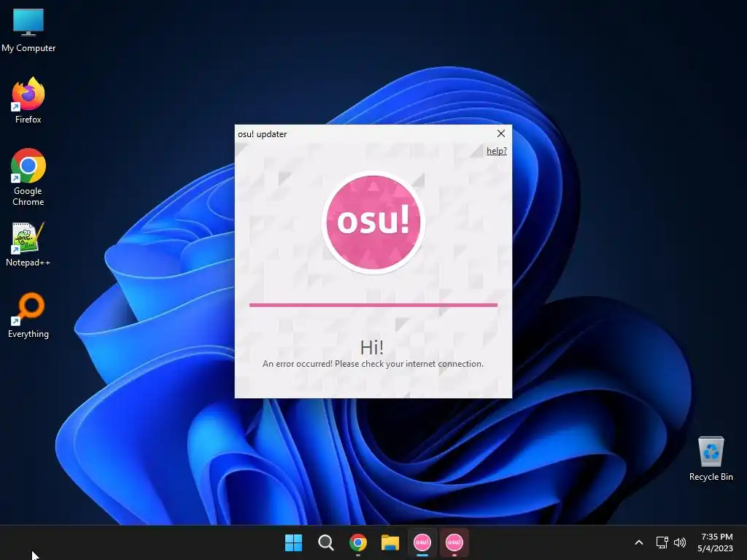Open volume control in system tray
Viewport: 747px width, 560px height.
[x=680, y=542]
